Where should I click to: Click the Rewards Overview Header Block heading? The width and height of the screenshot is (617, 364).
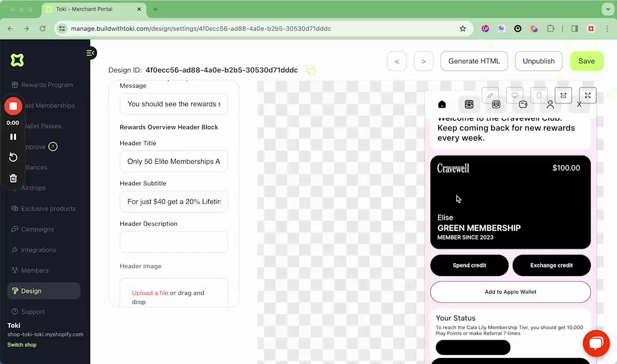pyautogui.click(x=169, y=127)
